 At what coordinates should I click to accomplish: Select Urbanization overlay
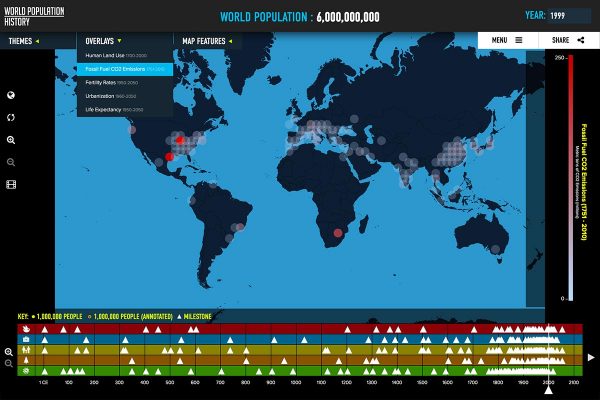point(125,96)
